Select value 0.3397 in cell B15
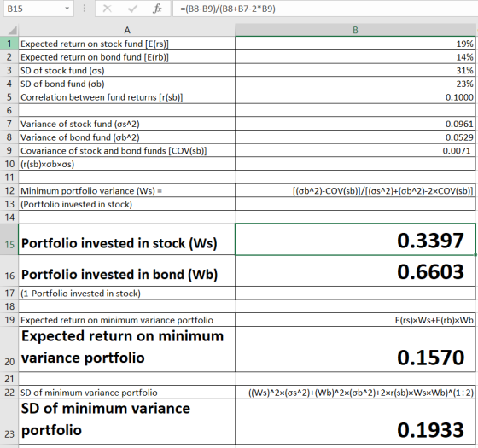The image size is (478, 448). tap(355, 240)
